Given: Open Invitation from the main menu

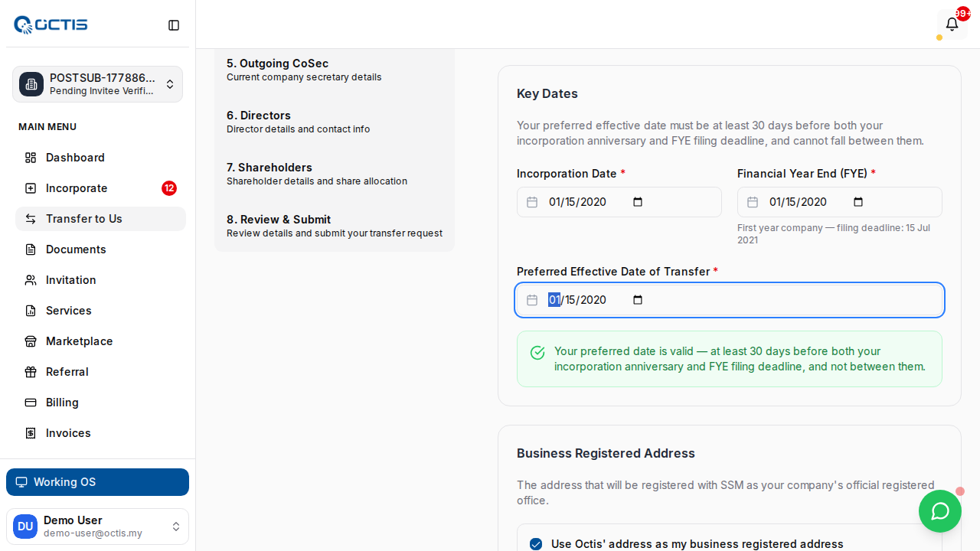Looking at the screenshot, I should (x=100, y=280).
